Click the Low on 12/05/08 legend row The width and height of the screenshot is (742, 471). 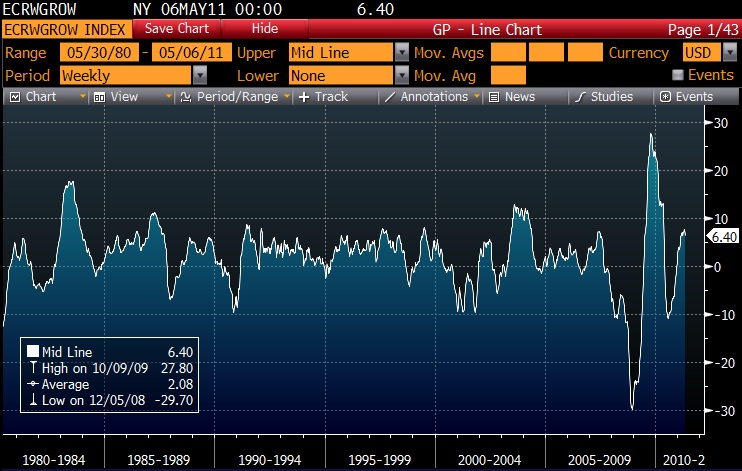[112, 400]
